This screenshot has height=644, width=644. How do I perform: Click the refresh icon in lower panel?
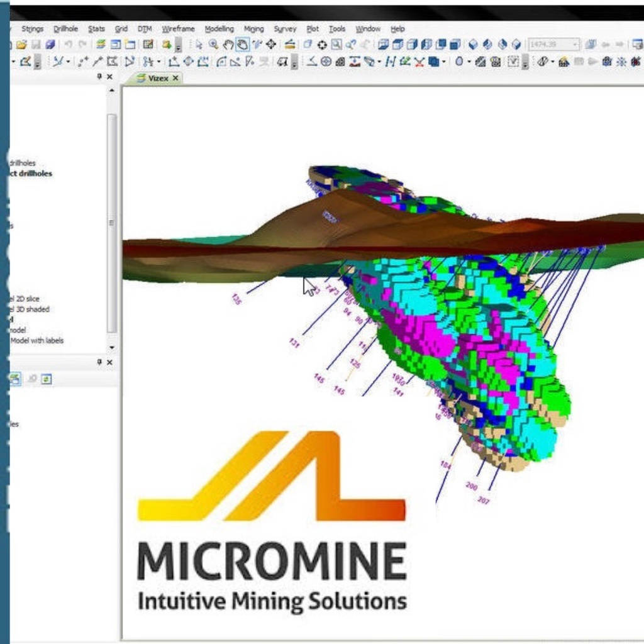point(47,379)
